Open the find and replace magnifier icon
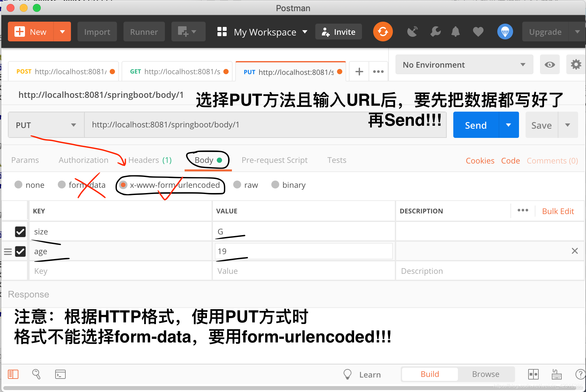 pos(36,374)
